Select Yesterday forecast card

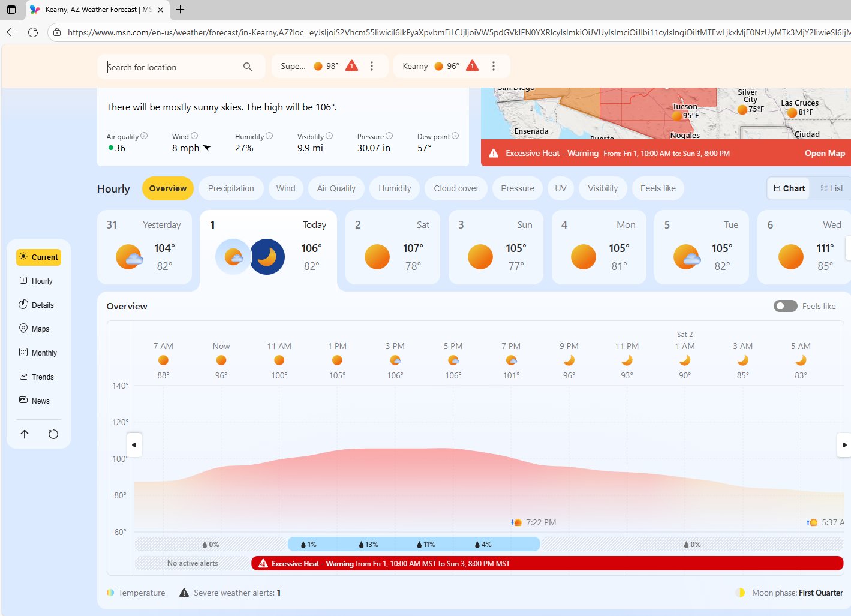tap(145, 247)
